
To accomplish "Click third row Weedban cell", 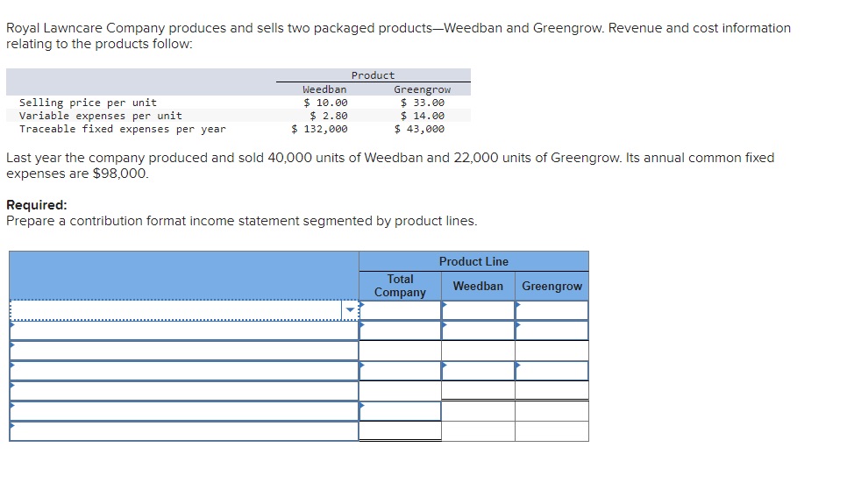I will (478, 351).
